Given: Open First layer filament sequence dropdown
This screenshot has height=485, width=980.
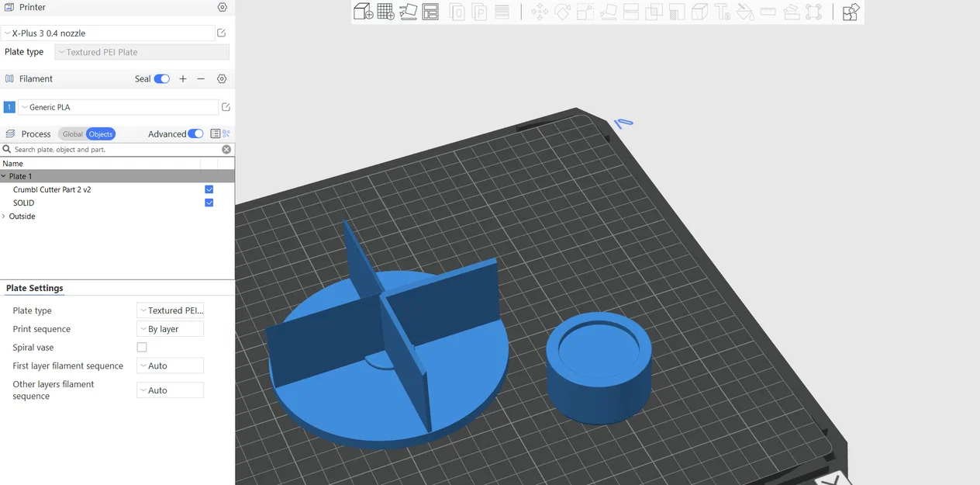Looking at the screenshot, I should [171, 365].
